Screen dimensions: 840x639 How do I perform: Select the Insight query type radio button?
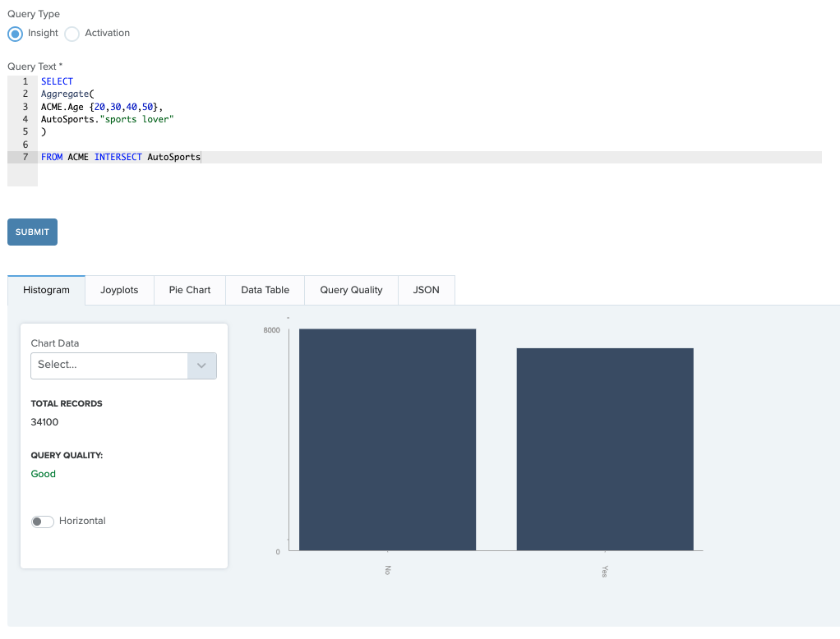point(15,34)
